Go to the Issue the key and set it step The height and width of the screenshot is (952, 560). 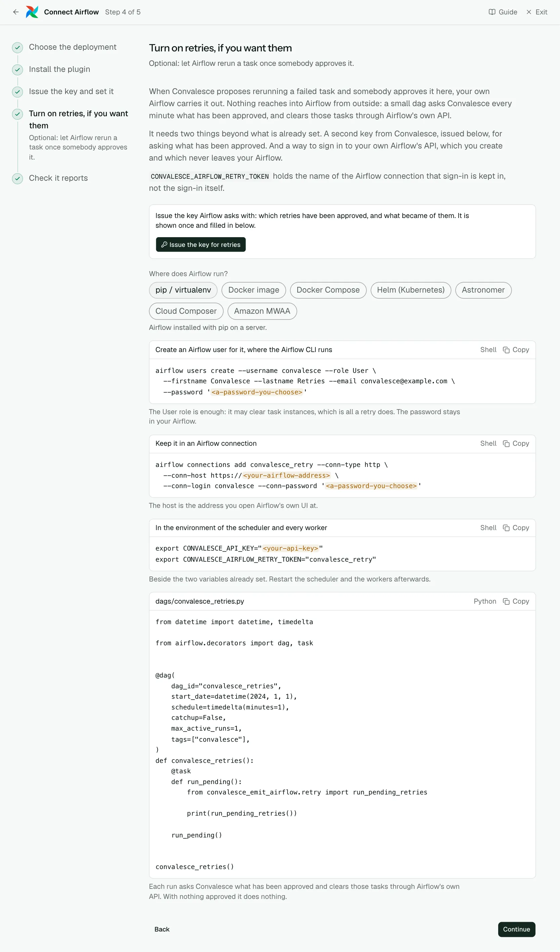[x=71, y=91]
